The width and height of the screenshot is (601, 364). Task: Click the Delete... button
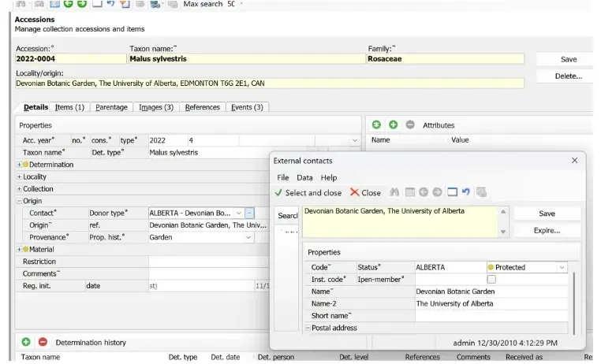click(569, 76)
